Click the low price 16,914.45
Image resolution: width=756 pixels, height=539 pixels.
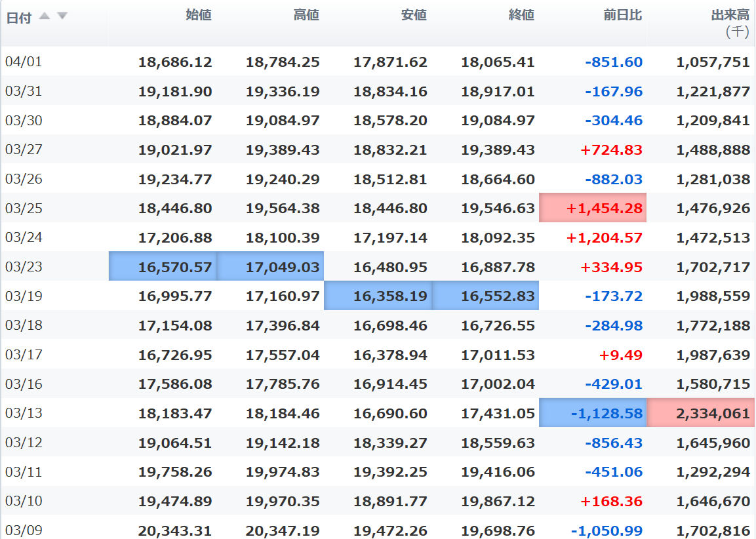point(390,384)
